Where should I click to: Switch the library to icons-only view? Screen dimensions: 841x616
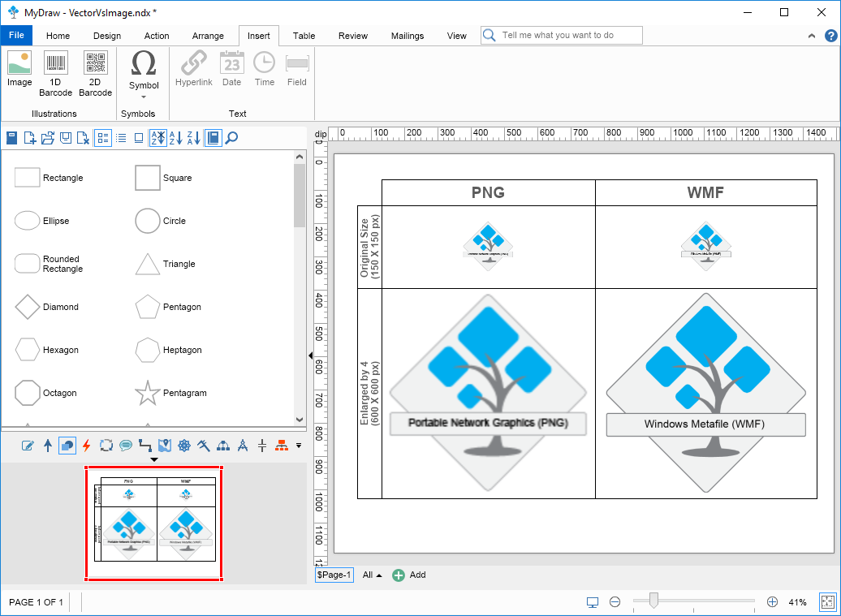tap(139, 138)
